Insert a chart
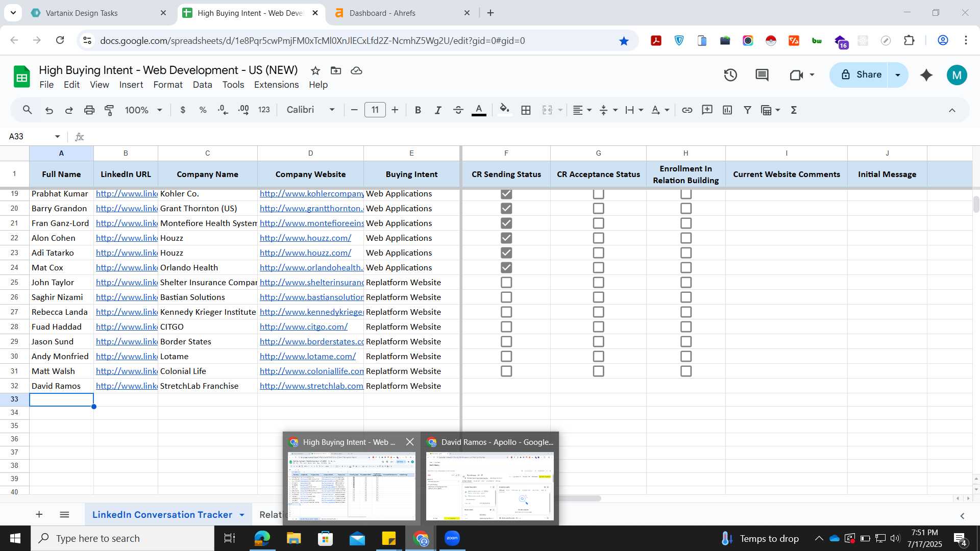 pyautogui.click(x=727, y=110)
